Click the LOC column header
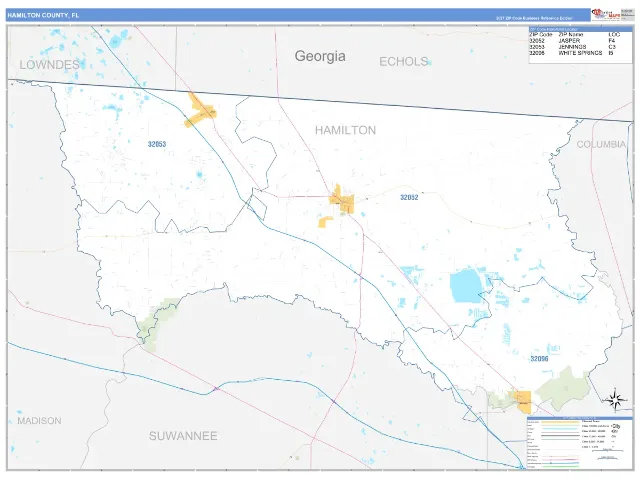This screenshot has height=480, width=640. [x=614, y=35]
